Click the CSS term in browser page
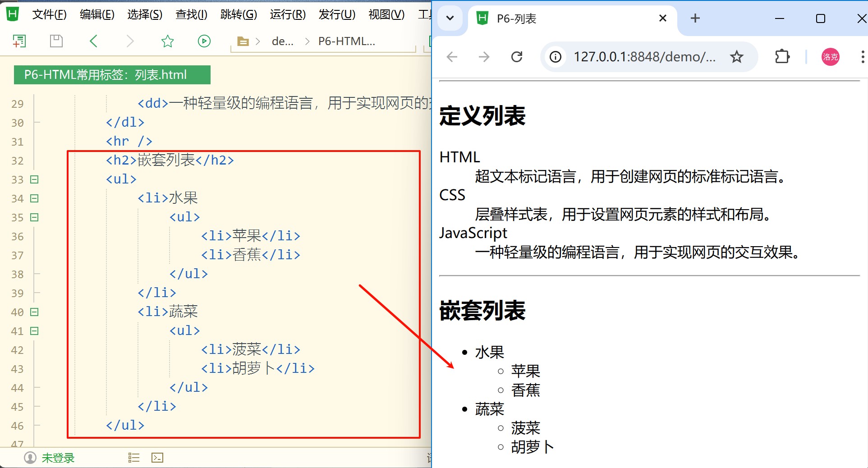 452,195
